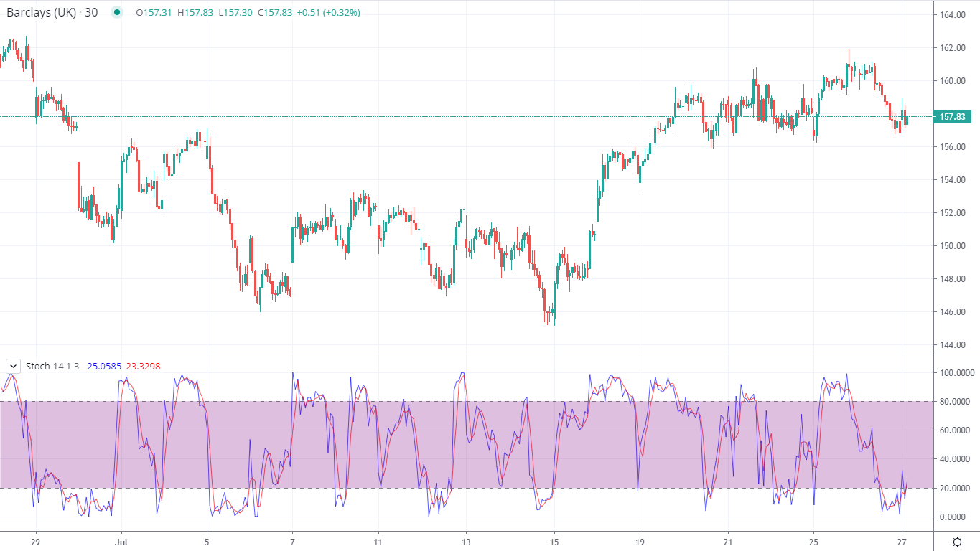Click the 152.00 price axis label
The image size is (980, 551).
tap(951, 213)
